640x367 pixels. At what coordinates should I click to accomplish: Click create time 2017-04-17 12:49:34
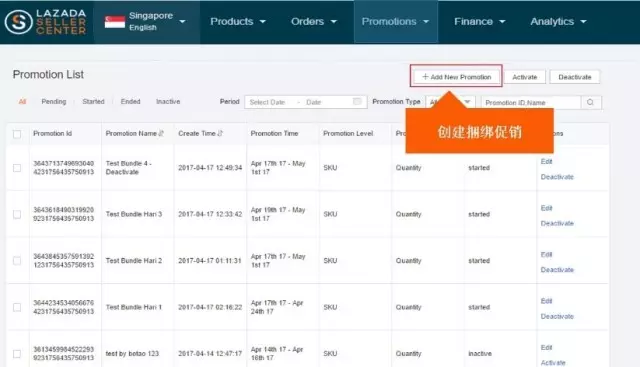(210, 168)
